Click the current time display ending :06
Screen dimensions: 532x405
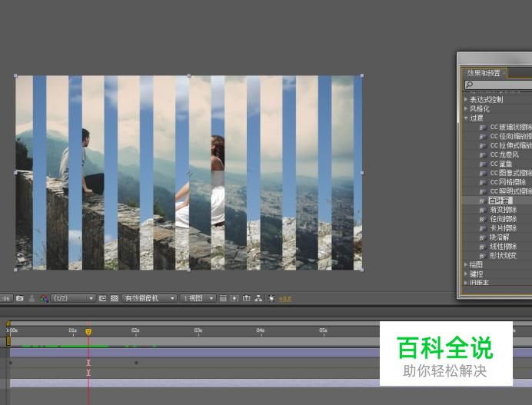coord(5,298)
